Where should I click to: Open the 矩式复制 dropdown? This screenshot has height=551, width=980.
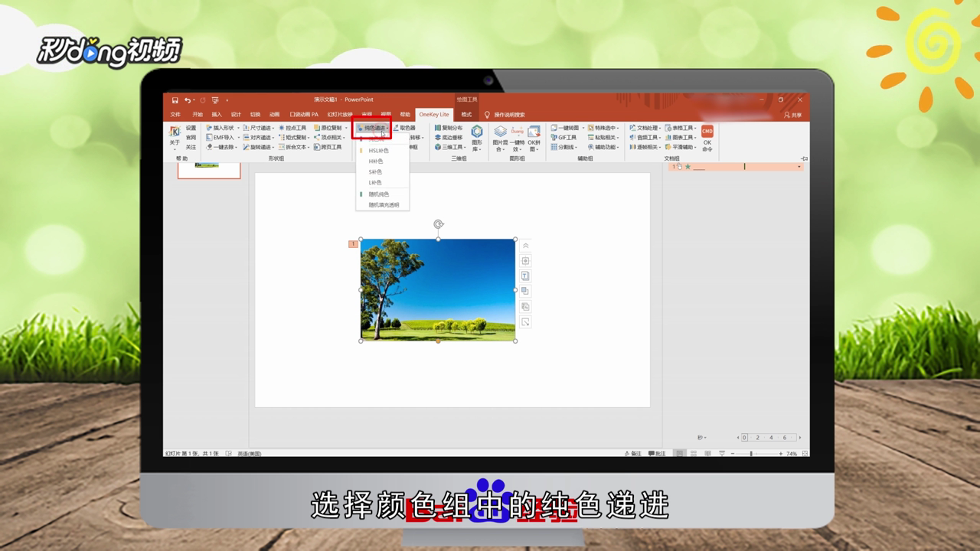tap(295, 137)
